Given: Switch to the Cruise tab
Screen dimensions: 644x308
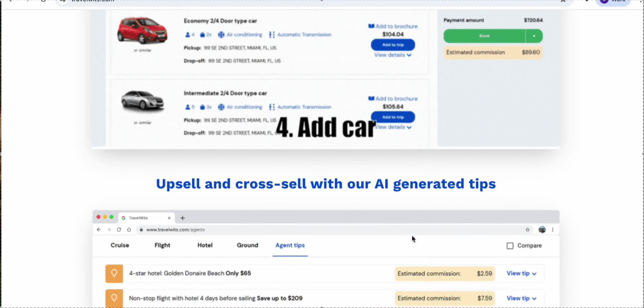Looking at the screenshot, I should tap(120, 245).
